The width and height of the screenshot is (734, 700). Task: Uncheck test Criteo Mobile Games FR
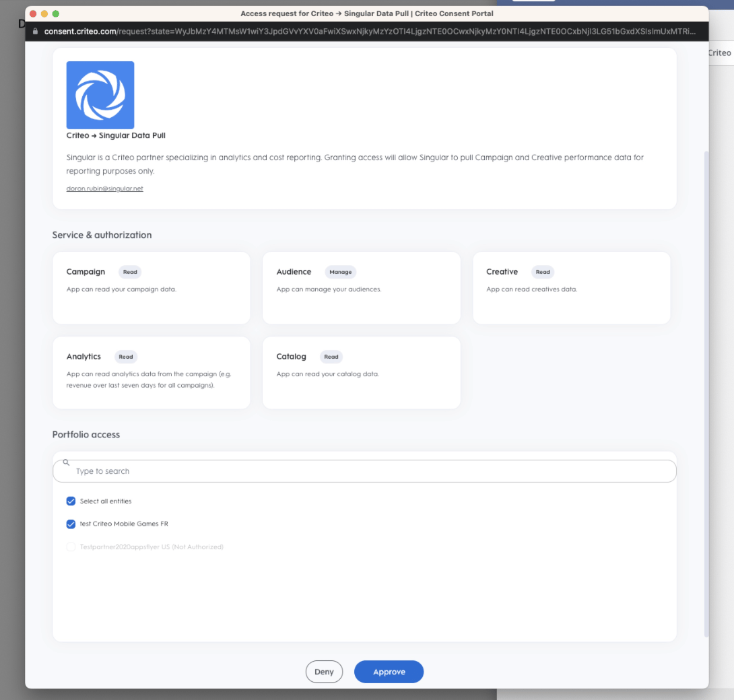click(x=71, y=524)
